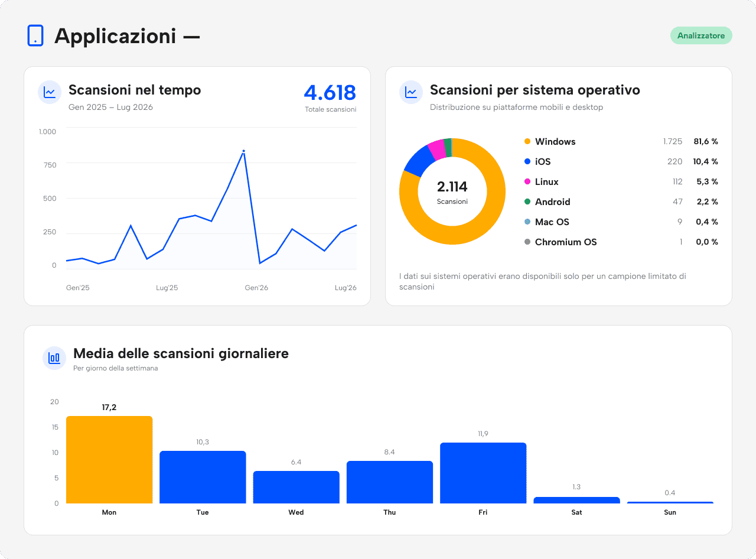
Task: Select the blue iOS segment of the donut chart
Action: click(x=419, y=161)
